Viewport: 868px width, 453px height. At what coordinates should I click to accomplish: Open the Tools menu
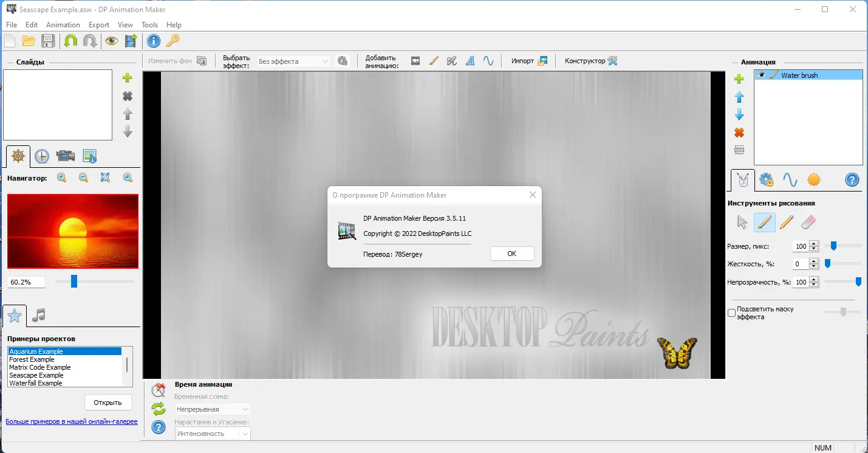[149, 25]
